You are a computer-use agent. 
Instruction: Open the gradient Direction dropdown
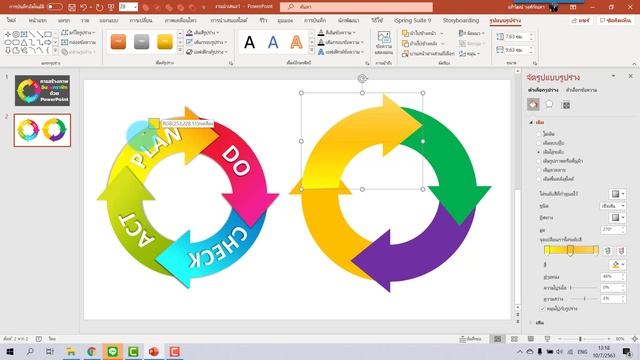point(617,218)
